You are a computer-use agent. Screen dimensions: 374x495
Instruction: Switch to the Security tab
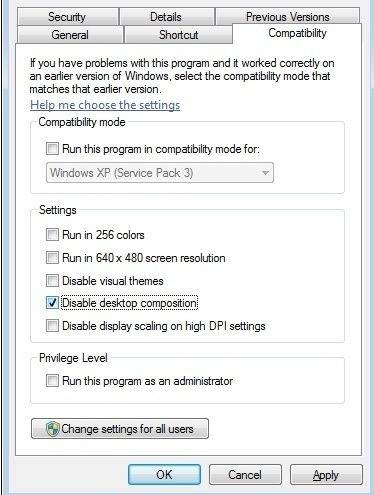(x=68, y=17)
